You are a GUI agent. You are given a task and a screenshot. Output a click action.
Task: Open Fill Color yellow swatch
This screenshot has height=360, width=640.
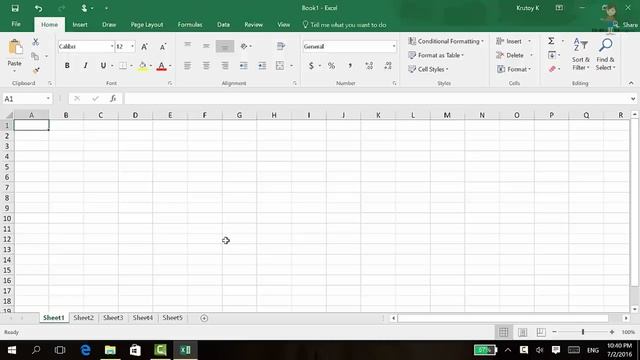pos(142,66)
